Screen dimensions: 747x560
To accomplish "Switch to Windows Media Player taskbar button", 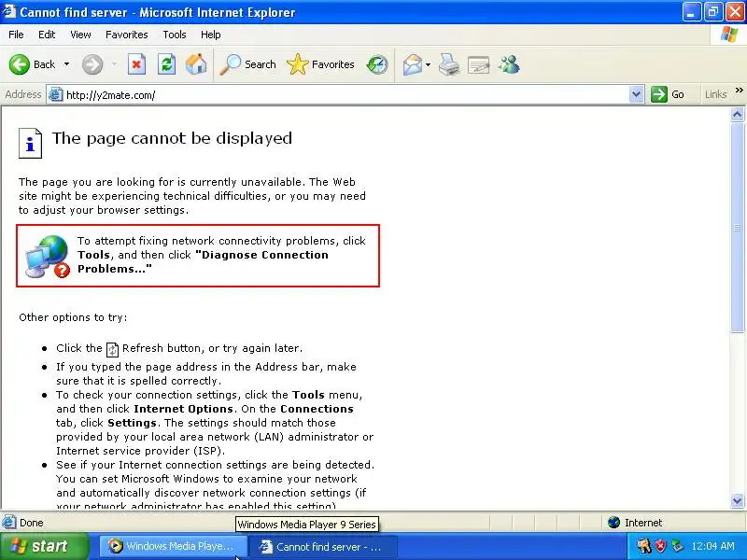I will point(172,546).
